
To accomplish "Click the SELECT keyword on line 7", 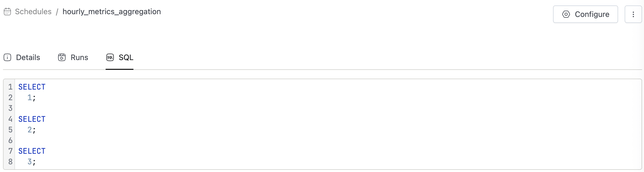I will tap(32, 151).
